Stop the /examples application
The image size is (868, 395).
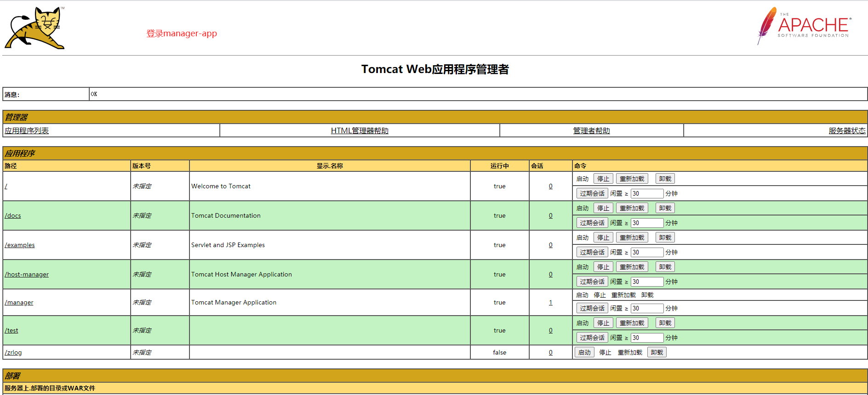603,237
